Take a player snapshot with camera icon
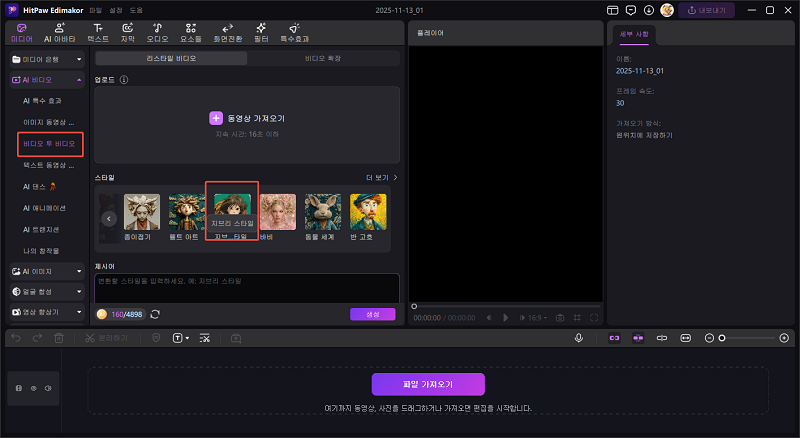 coord(560,318)
